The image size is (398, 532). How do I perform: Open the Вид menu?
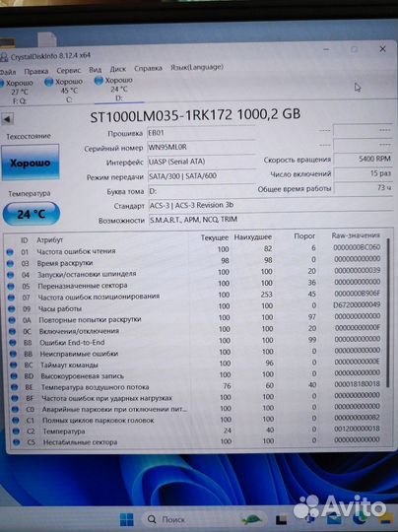95,70
